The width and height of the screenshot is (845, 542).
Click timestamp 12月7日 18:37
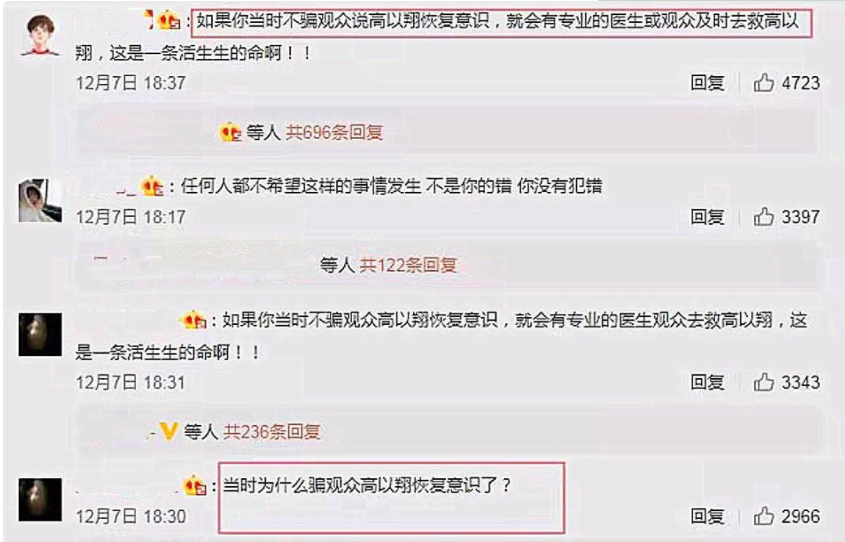(131, 83)
